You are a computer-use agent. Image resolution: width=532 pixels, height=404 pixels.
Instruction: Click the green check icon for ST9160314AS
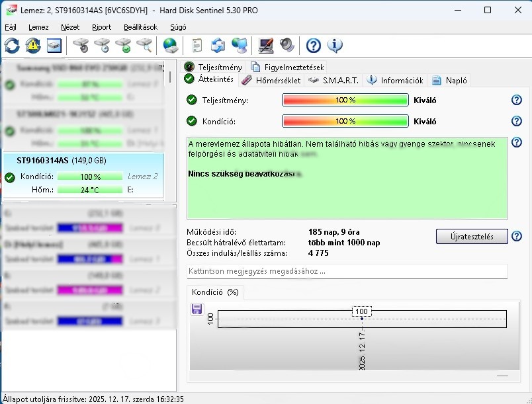10,177
